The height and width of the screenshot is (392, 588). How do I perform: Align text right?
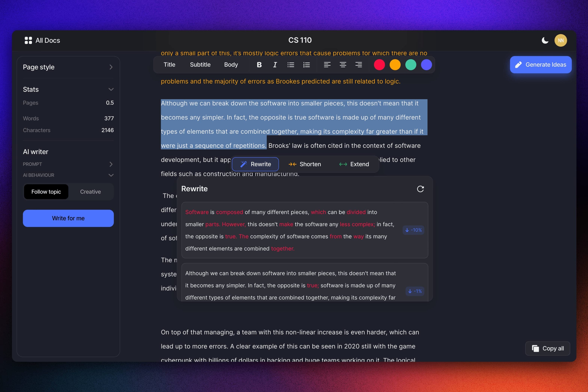click(x=359, y=65)
